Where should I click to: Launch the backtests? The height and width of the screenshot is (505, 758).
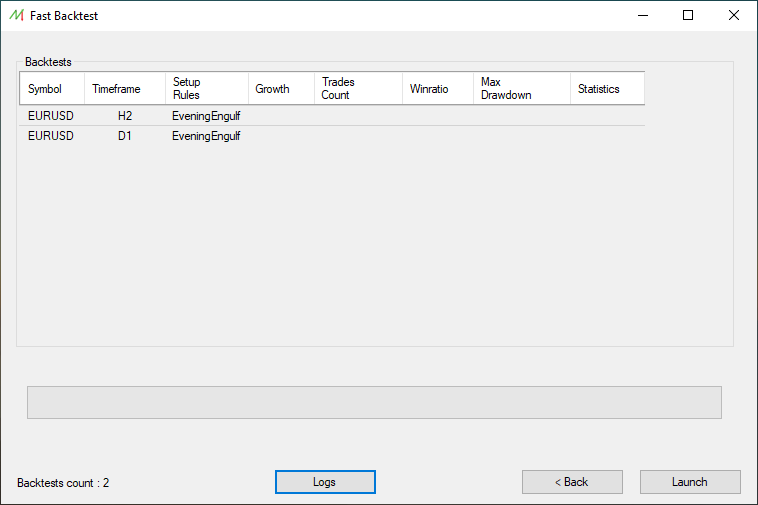click(690, 482)
